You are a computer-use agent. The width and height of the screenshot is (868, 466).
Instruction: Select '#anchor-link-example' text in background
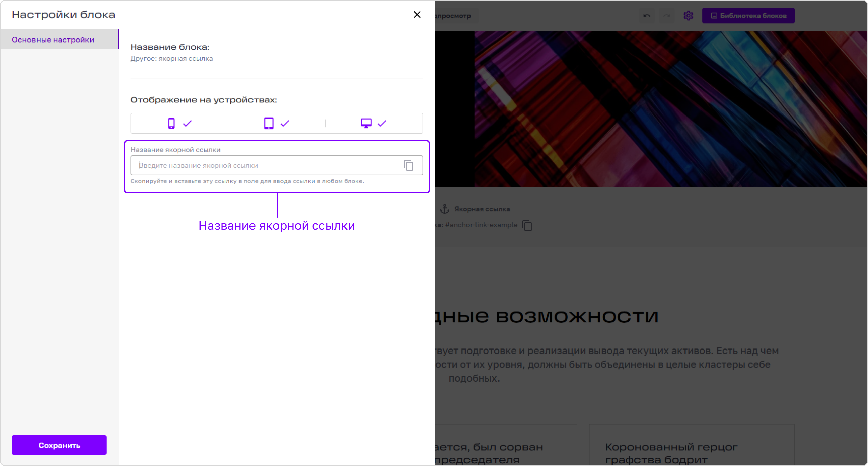[x=481, y=225]
